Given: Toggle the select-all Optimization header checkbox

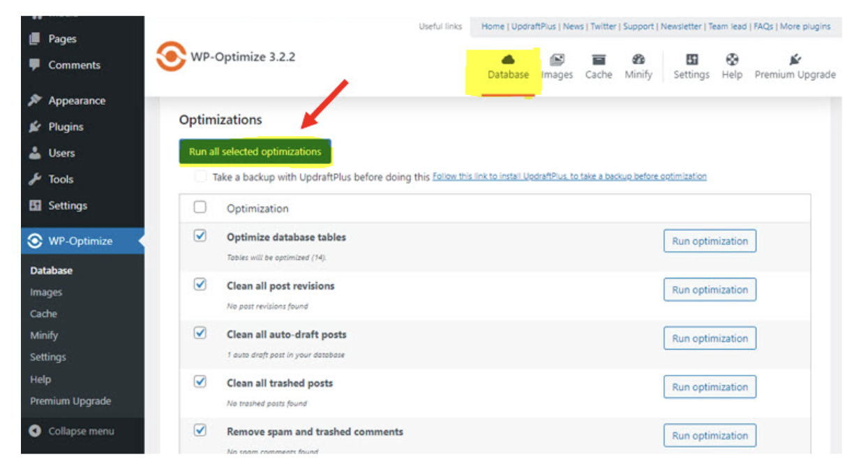Looking at the screenshot, I should (x=200, y=207).
